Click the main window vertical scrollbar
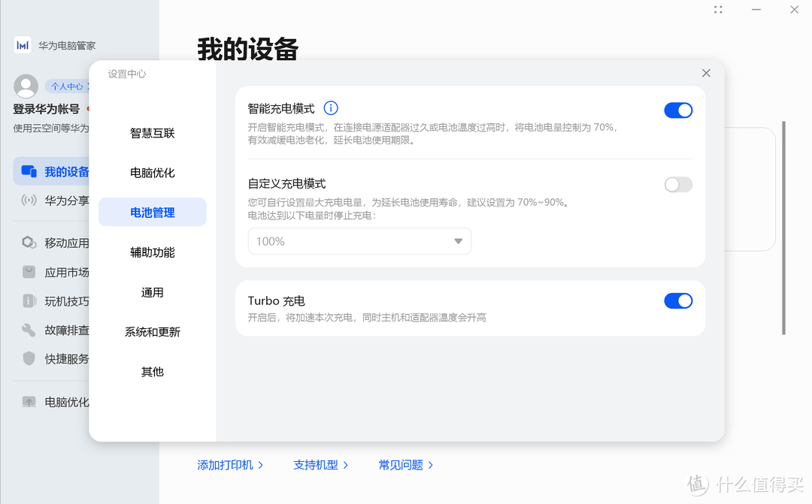 [x=783, y=228]
